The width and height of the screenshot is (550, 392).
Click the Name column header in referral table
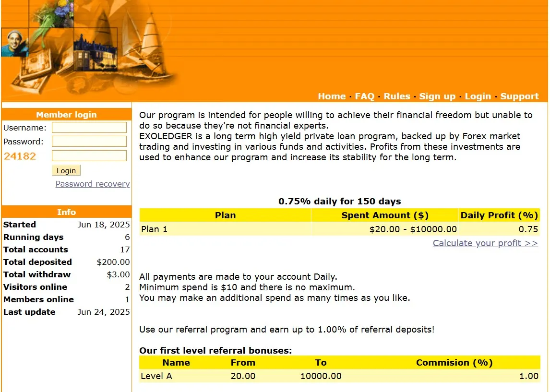(176, 363)
